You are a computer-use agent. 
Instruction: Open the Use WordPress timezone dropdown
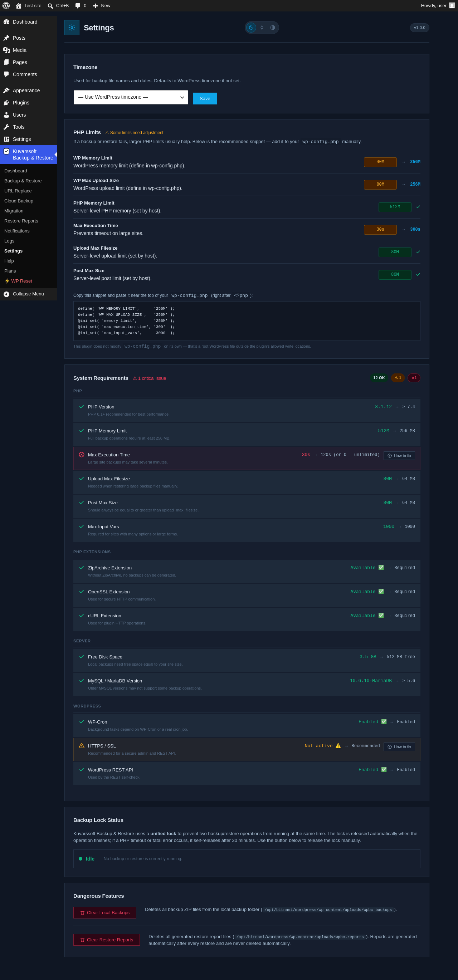131,97
